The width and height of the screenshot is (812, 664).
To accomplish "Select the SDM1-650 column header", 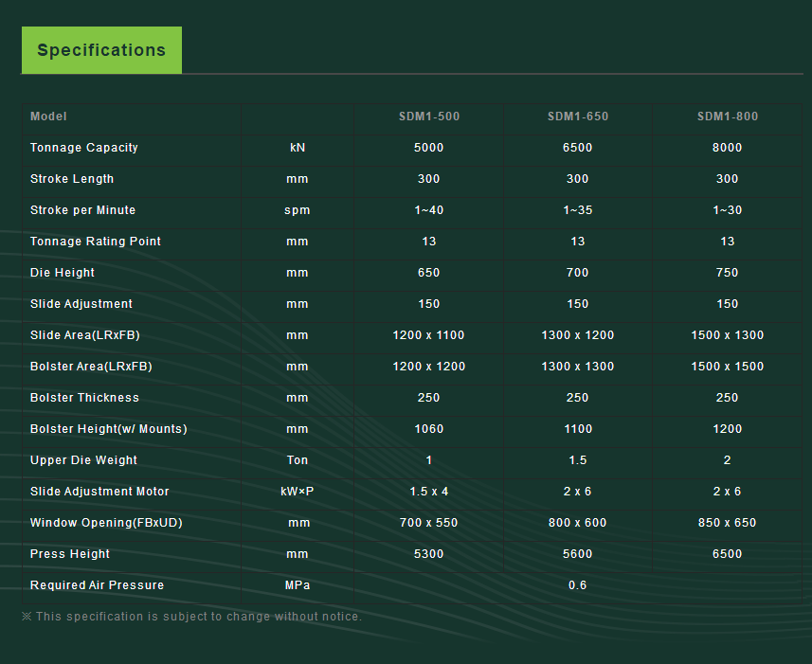I will point(578,117).
